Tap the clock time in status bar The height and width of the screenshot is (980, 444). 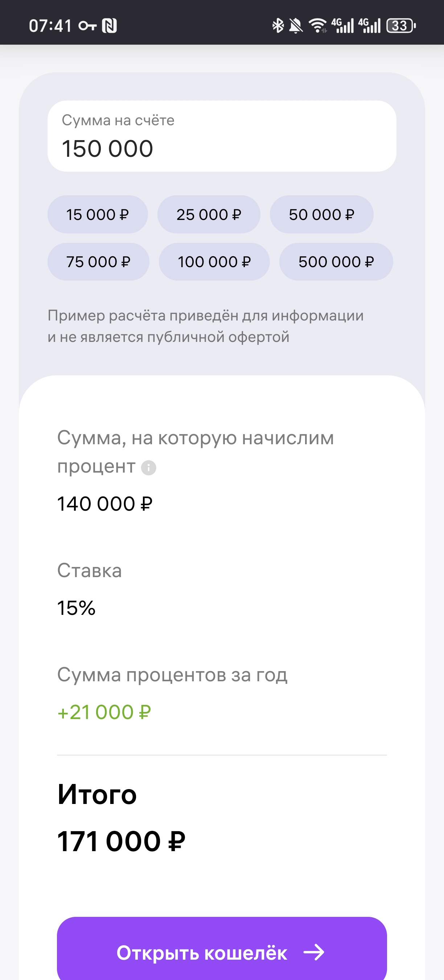[50, 26]
